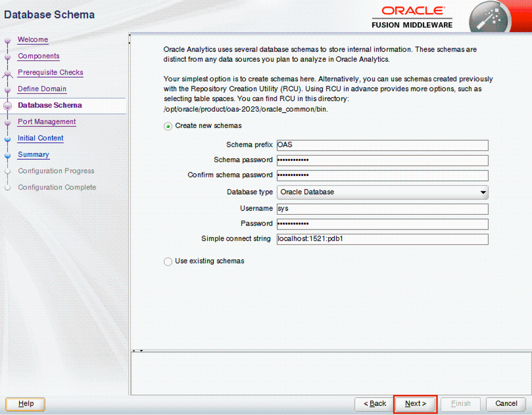Select the Use existing schemas radio button
Screen dimensions: 532x415
click(x=168, y=261)
